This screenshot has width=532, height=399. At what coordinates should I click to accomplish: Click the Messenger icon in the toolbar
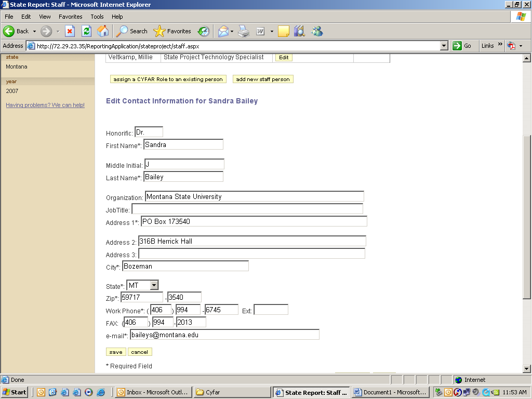317,31
